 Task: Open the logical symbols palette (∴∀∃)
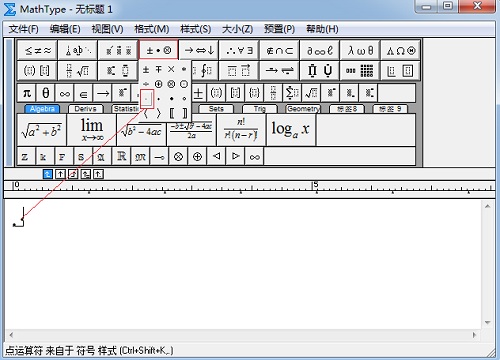pos(239,50)
